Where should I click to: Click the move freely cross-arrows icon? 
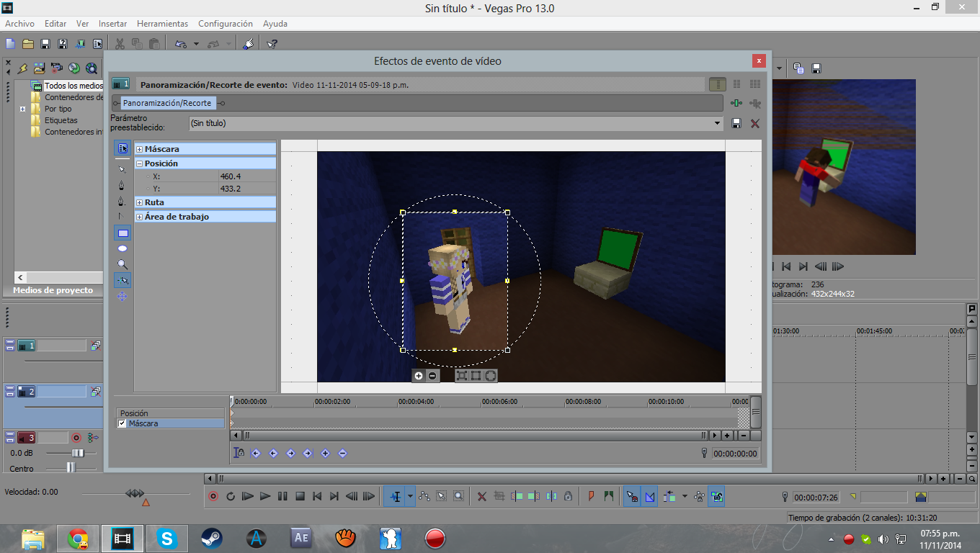click(122, 296)
